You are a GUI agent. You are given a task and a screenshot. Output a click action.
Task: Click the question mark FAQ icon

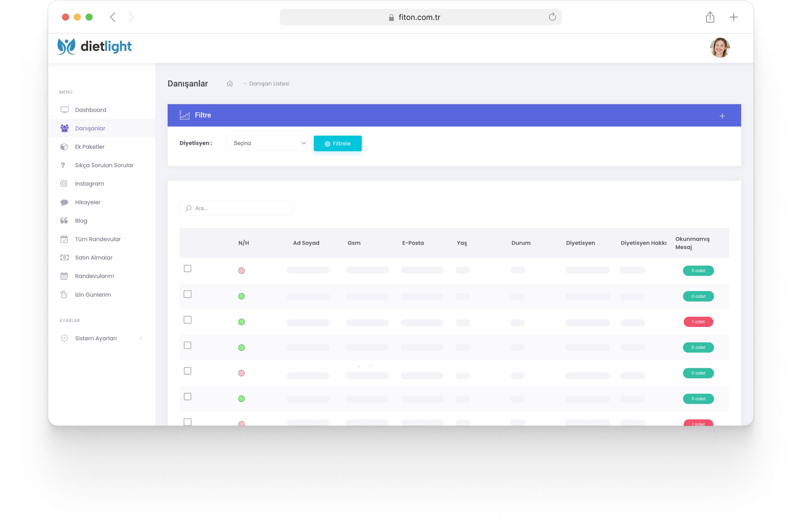[63, 165]
